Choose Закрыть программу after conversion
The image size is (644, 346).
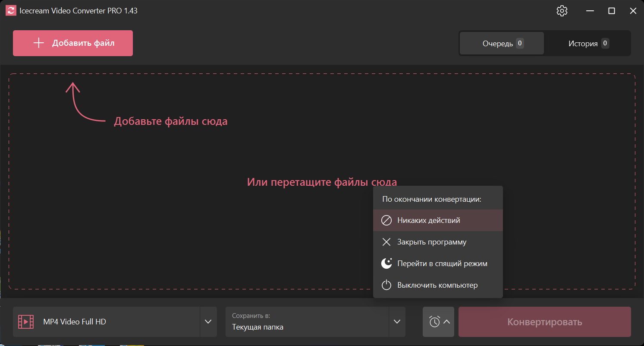pos(438,242)
